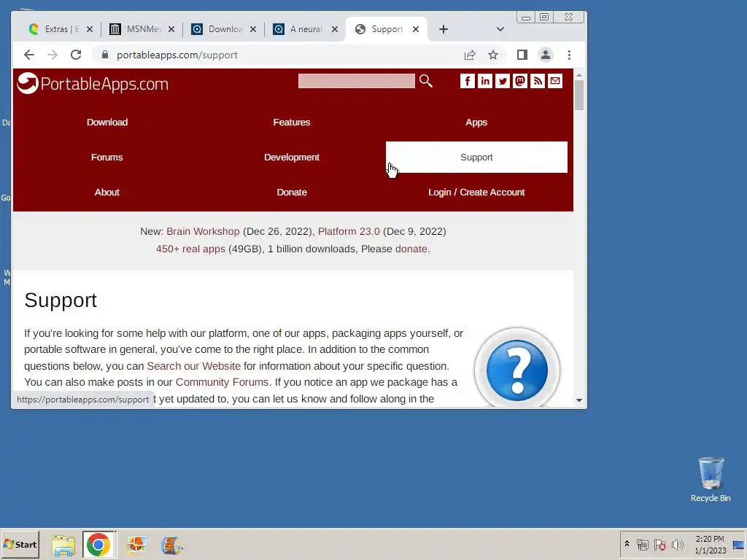Click the share page icon

[470, 55]
